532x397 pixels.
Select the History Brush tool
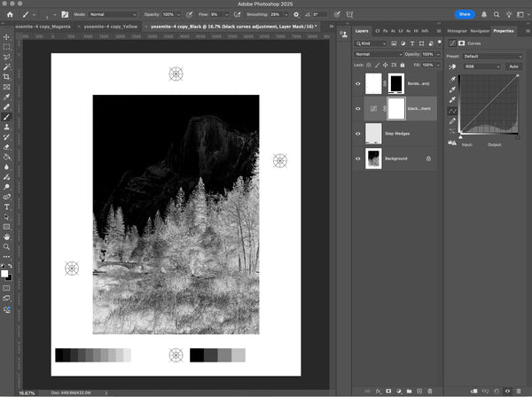6,137
